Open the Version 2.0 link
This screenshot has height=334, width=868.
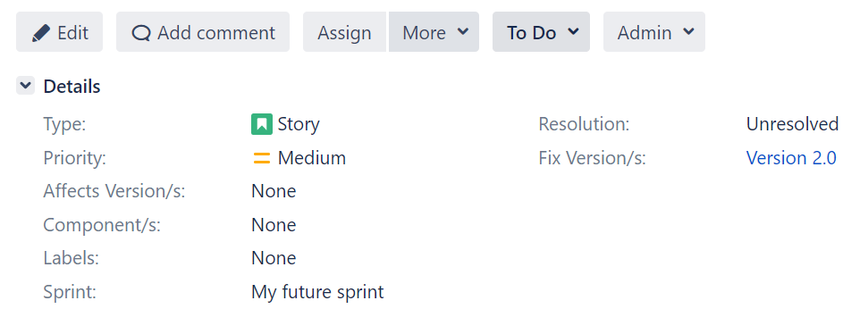[x=791, y=158]
